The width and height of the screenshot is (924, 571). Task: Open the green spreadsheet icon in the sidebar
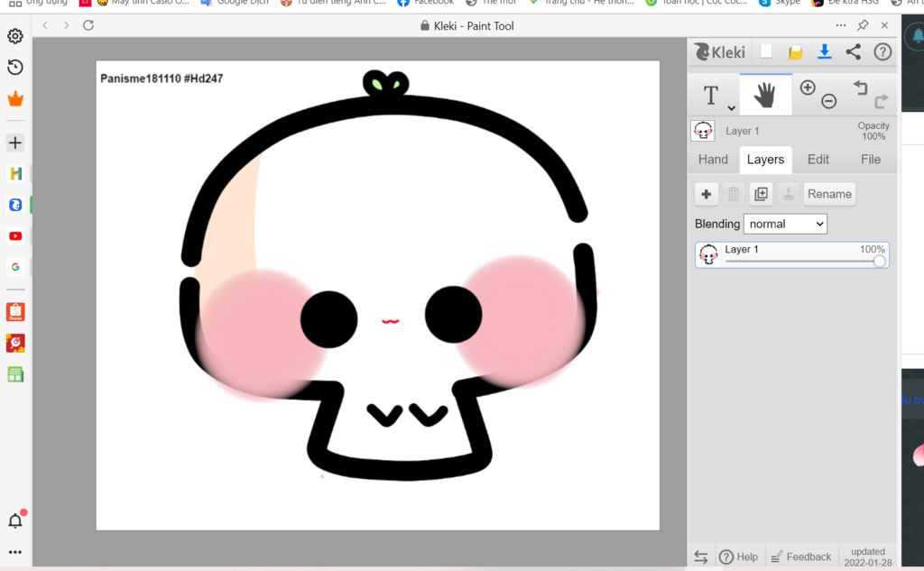[x=15, y=374]
